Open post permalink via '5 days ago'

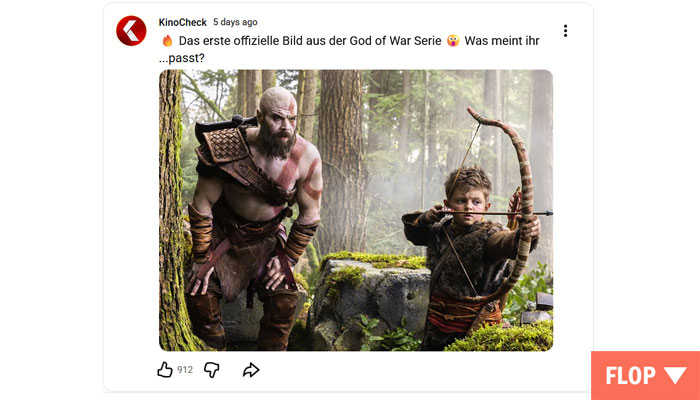tap(235, 22)
